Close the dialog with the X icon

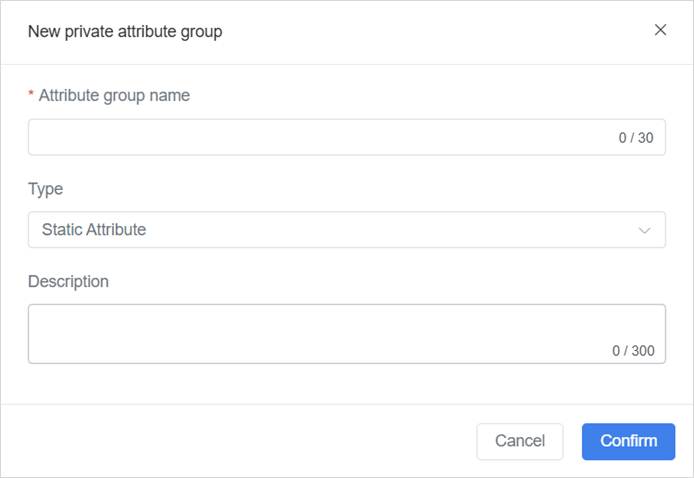tap(660, 30)
